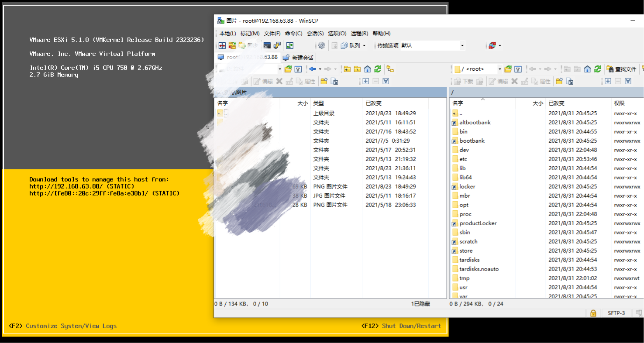The width and height of the screenshot is (644, 343).
Task: Click <F2> Customize System/View Logs in ESXi console
Action: [x=63, y=326]
